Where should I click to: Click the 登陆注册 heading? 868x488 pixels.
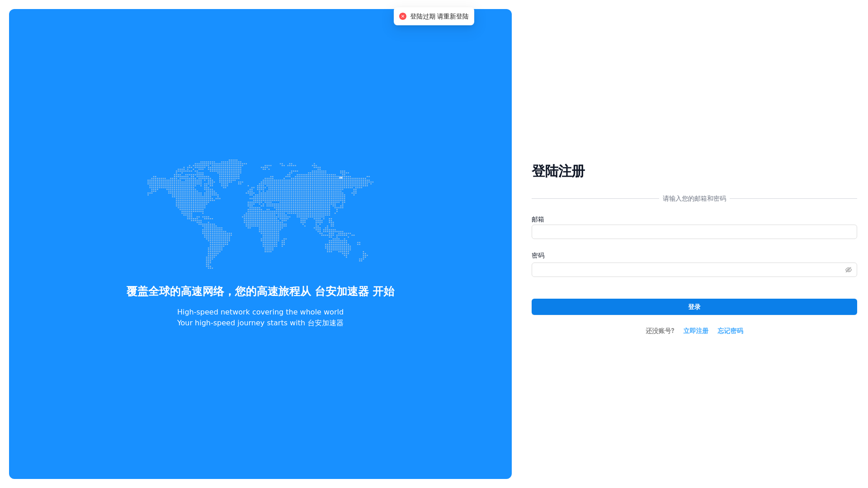[558, 171]
